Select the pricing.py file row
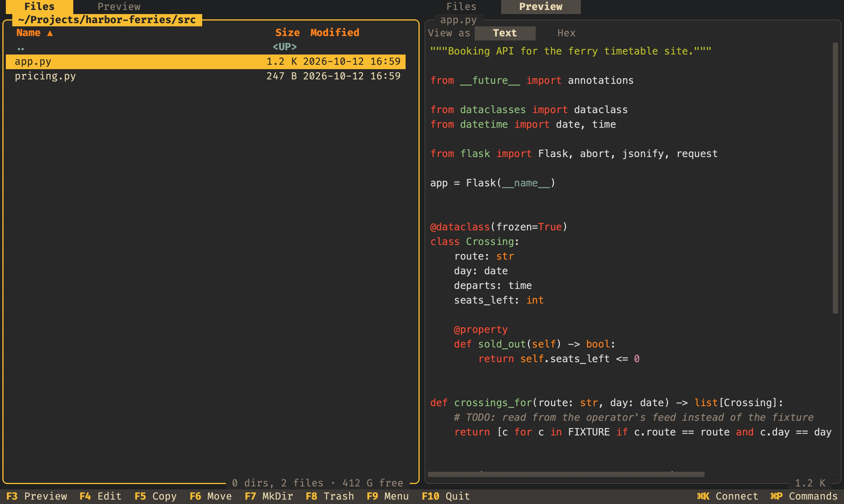This screenshot has width=844, height=504. tap(205, 76)
